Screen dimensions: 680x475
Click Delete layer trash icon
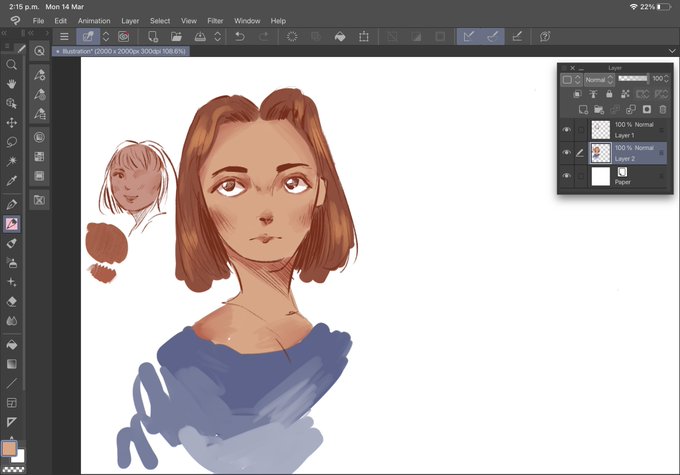(x=663, y=110)
